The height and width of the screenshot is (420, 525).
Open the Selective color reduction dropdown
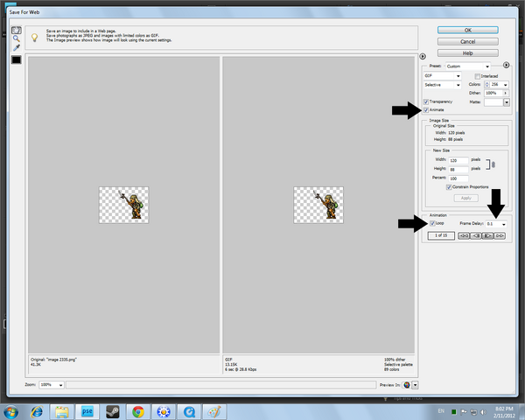pyautogui.click(x=442, y=85)
